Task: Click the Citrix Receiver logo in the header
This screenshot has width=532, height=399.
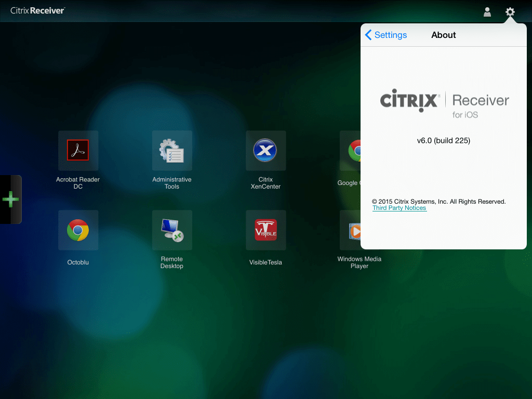Action: 37,10
